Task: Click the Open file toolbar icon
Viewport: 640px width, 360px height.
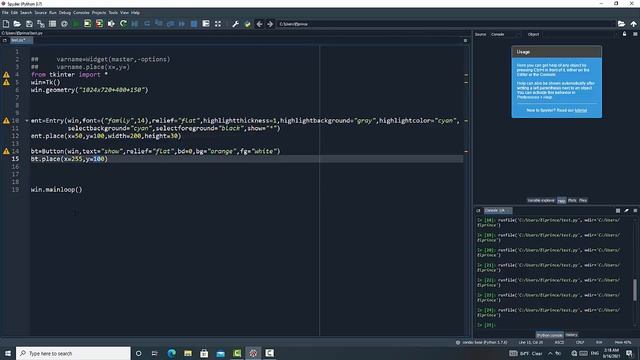Action: [17, 24]
